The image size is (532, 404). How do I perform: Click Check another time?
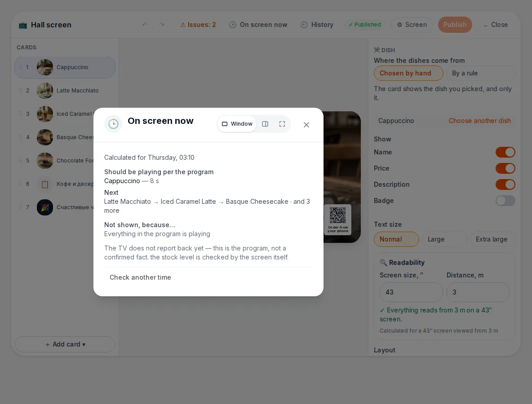coord(140,277)
